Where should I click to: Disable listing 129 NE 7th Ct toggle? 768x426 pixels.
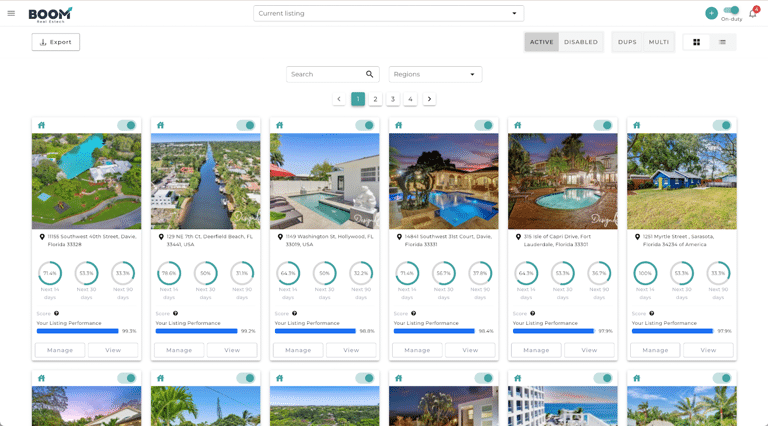[x=246, y=125]
